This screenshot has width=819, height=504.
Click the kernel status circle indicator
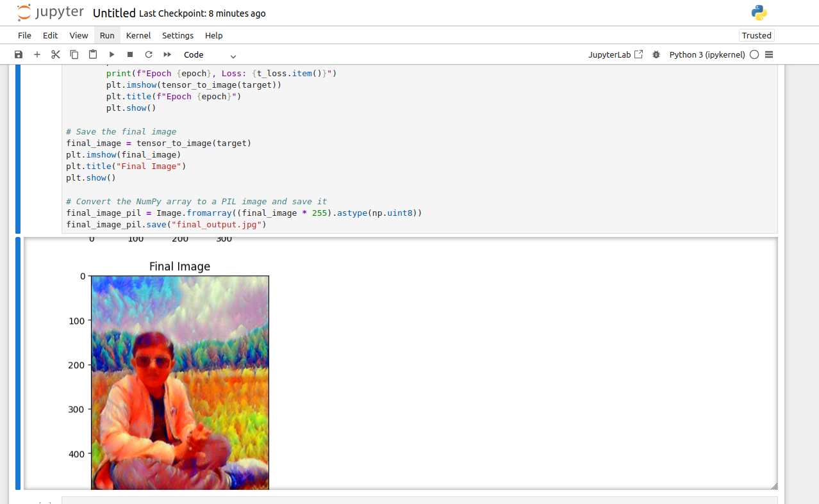pos(754,55)
